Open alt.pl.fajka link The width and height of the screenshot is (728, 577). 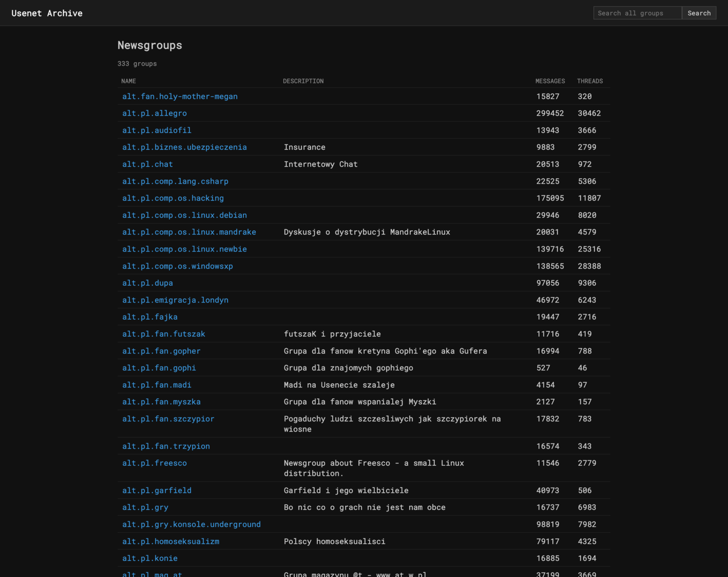click(x=150, y=317)
